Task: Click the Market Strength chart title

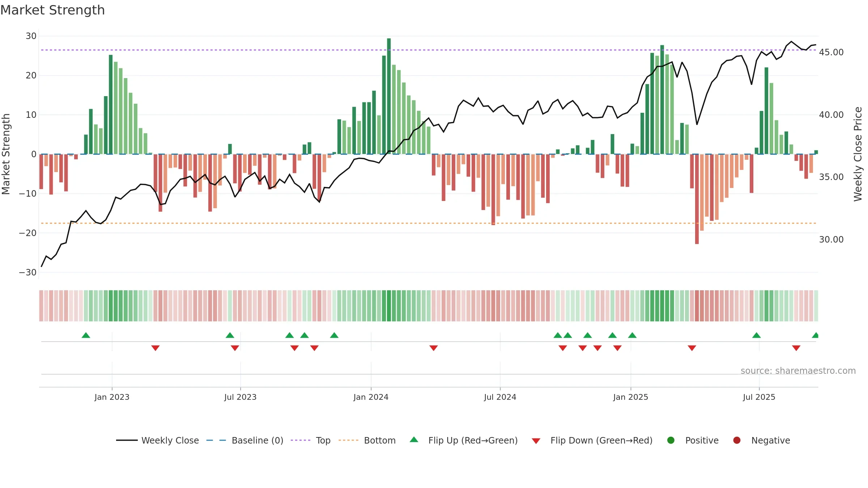Action: pos(52,10)
